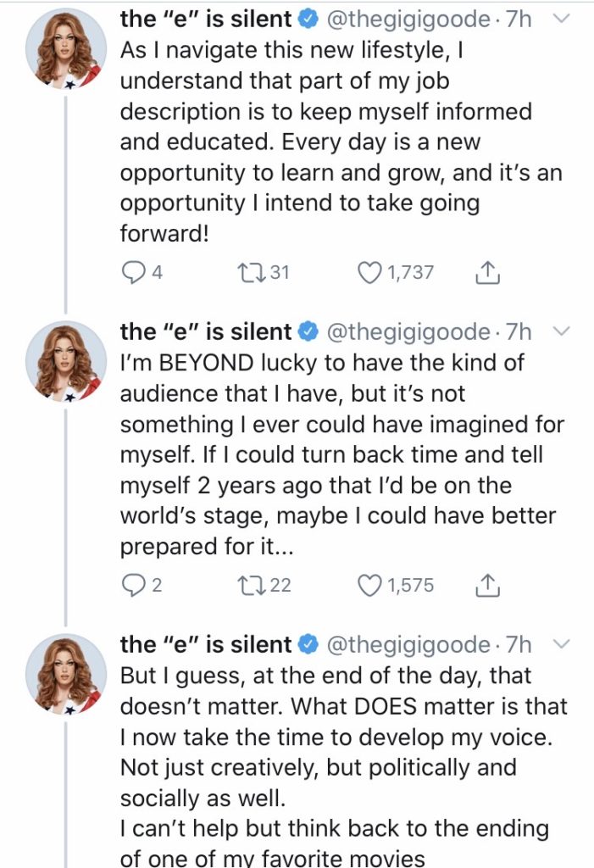Retweet the 'new lifestyle' tweet
This screenshot has height=868, width=594.
coord(252,272)
